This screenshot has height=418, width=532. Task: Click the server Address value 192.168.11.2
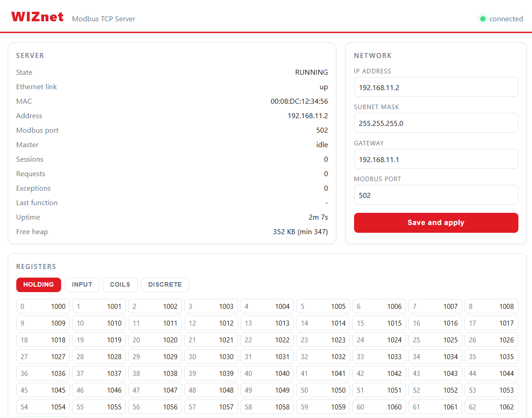pos(308,115)
